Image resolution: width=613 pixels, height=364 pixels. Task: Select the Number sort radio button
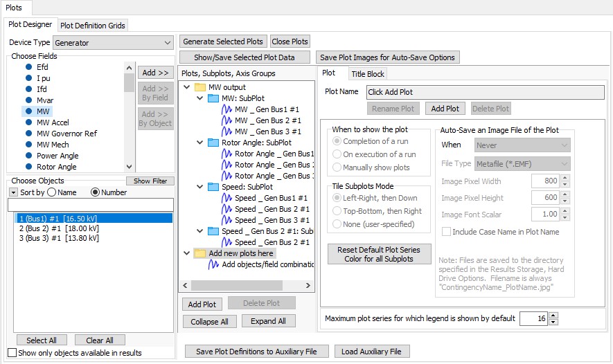96,192
